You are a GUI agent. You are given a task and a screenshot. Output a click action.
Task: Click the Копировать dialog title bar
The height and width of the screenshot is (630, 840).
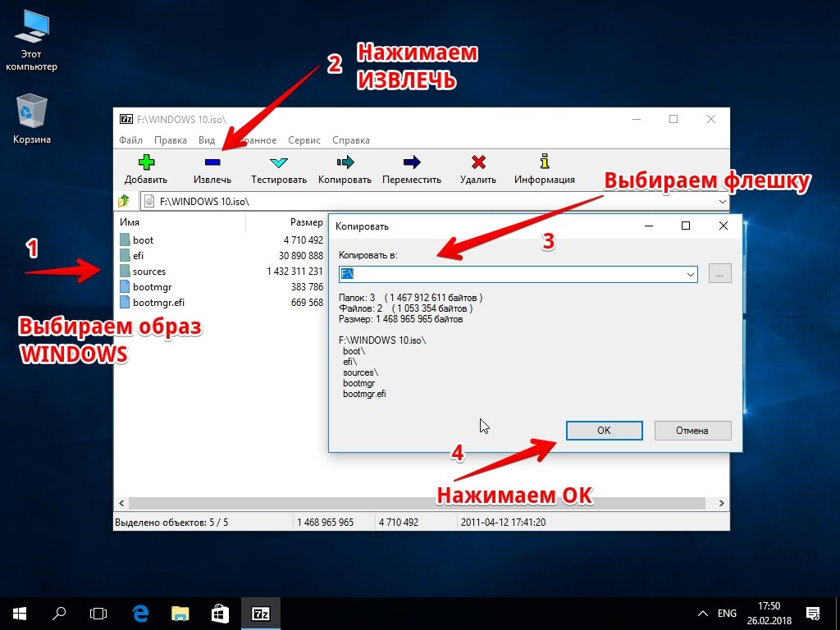pyautogui.click(x=482, y=226)
